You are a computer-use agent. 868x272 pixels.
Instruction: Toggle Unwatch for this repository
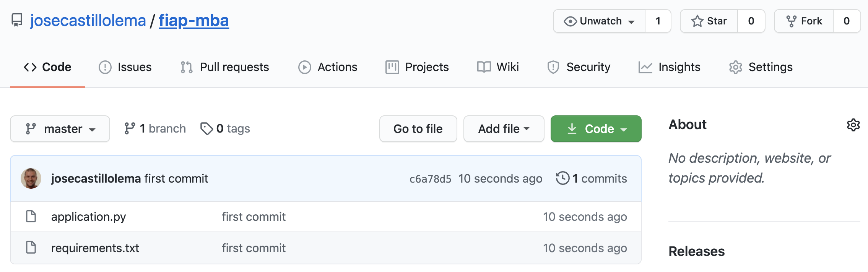tap(599, 21)
